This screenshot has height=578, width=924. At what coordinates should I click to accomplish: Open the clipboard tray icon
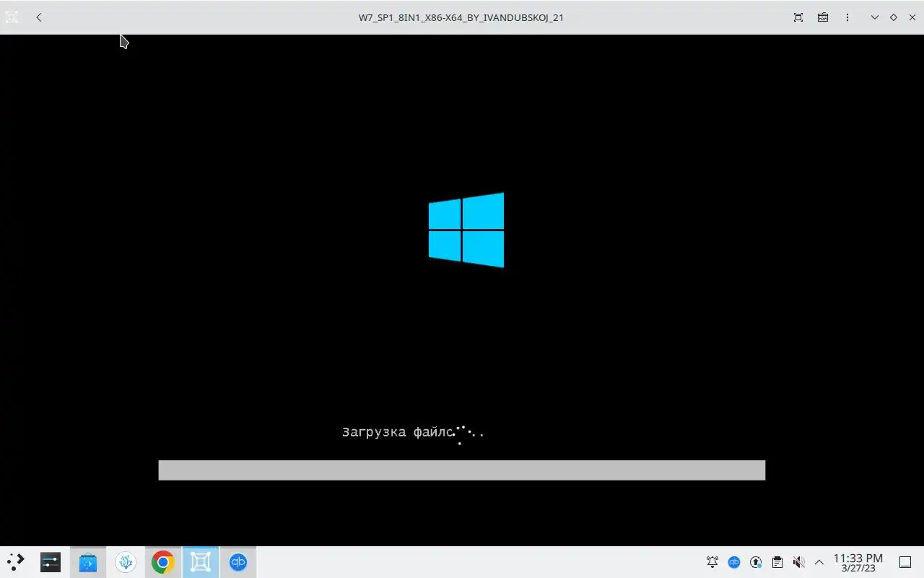coord(777,562)
